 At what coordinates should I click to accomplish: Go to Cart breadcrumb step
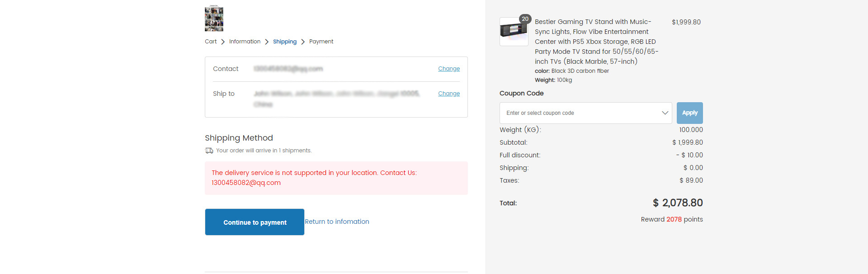tap(211, 42)
